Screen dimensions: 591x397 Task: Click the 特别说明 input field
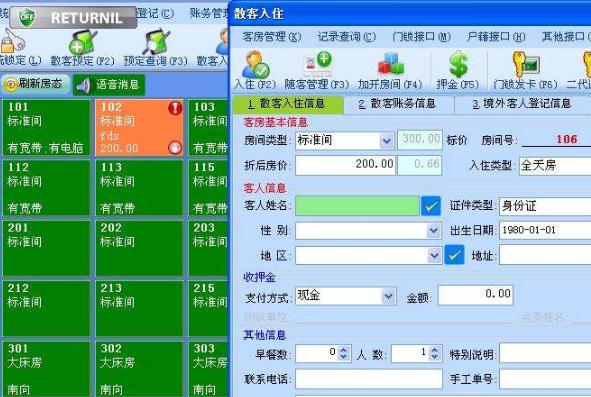[545, 354]
